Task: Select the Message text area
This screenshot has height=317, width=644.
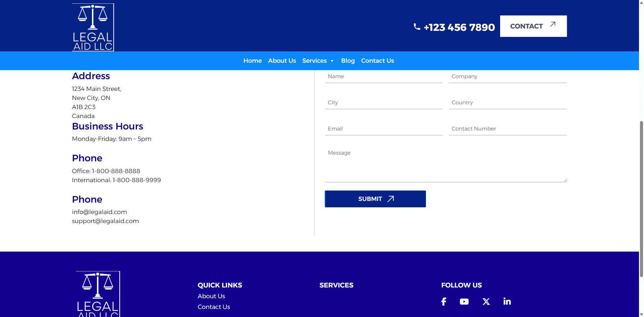Action: point(445,164)
